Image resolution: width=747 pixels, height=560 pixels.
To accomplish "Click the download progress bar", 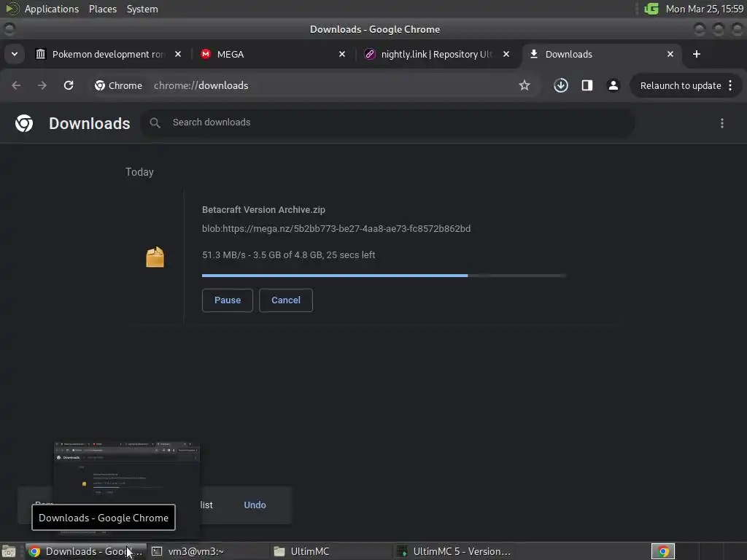I will (384, 275).
